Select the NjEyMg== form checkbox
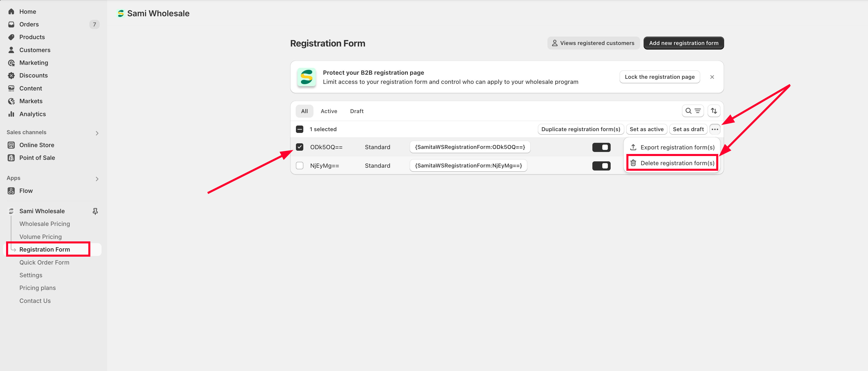Image resolution: width=868 pixels, height=371 pixels. click(x=299, y=166)
